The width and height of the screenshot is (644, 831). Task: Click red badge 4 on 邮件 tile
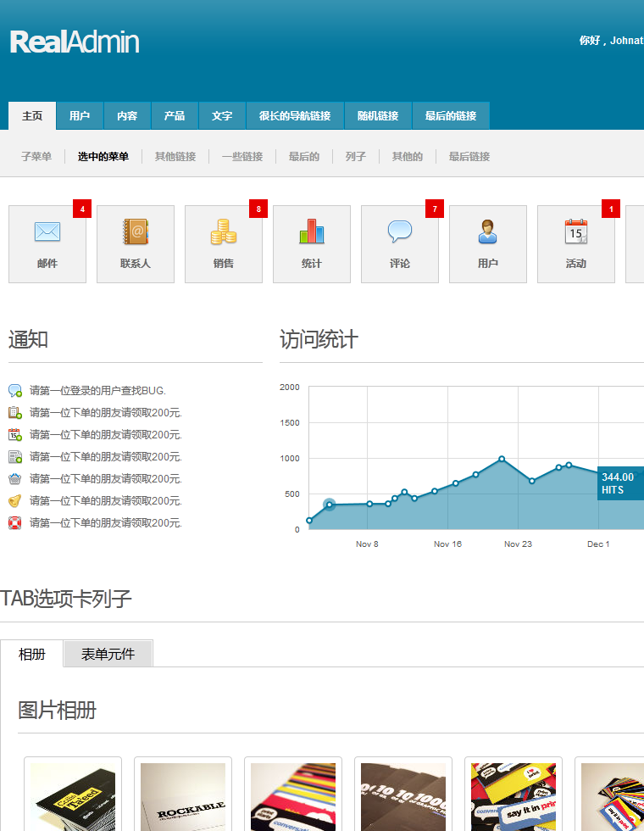82,209
